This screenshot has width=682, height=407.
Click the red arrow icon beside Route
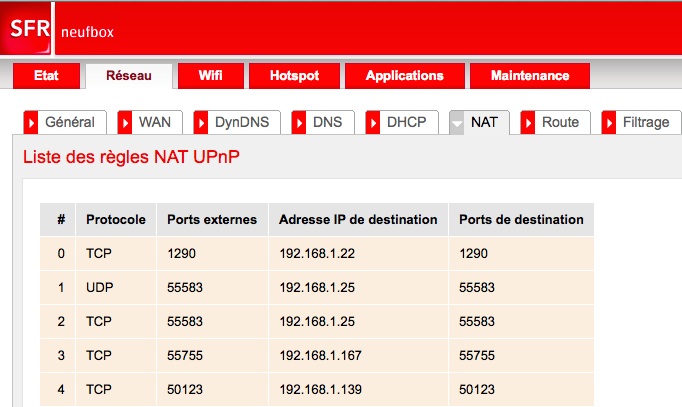point(529,122)
